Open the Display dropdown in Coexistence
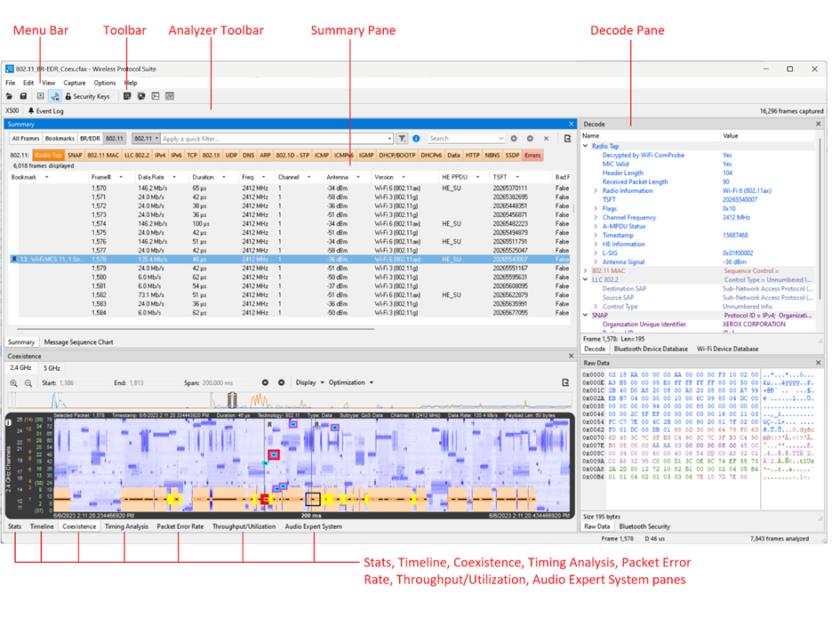Image resolution: width=840 pixels, height=618 pixels. point(309,382)
